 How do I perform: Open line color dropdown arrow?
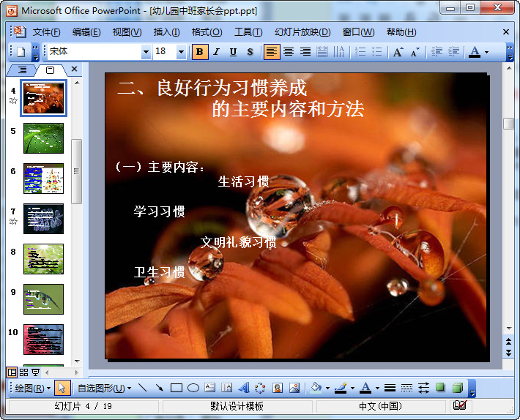352,389
